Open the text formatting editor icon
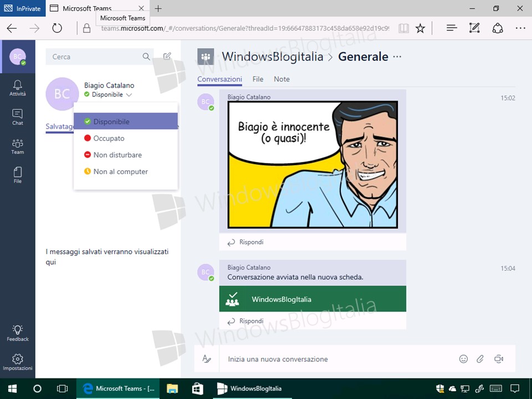Screen dimensions: 532x399 207,359
